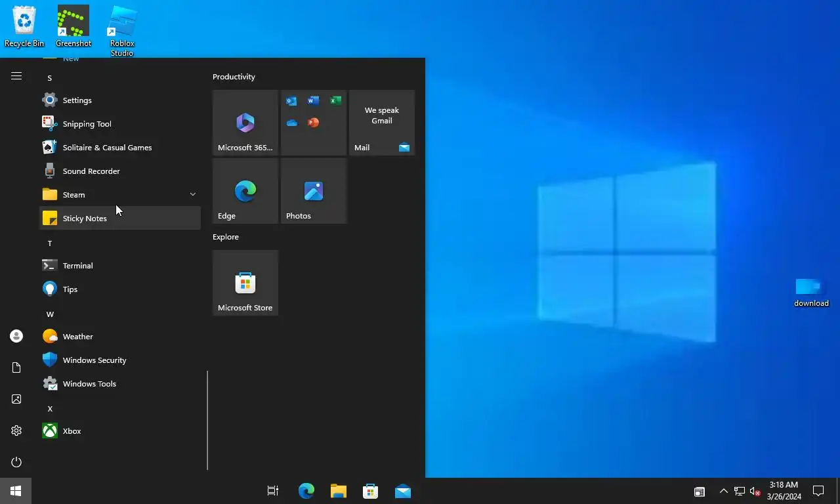
Task: Open Outlook in the Office tile group
Action: (x=291, y=101)
